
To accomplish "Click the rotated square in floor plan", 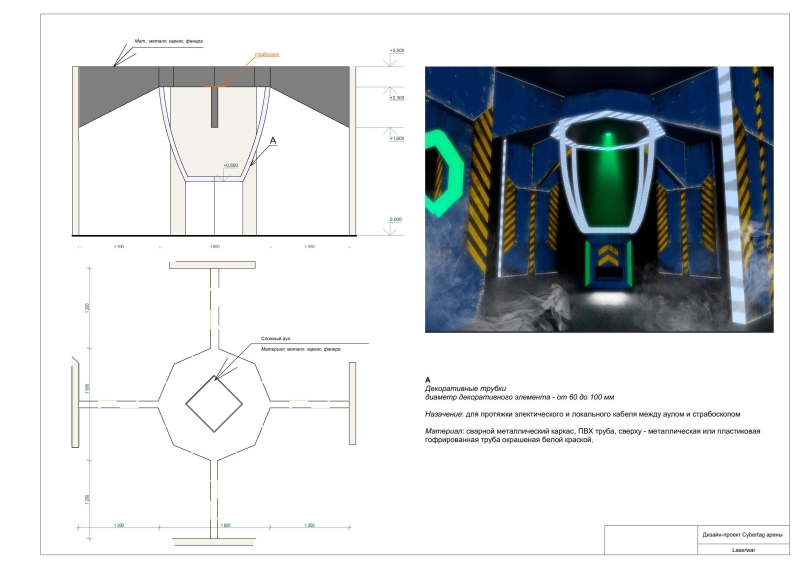I will pyautogui.click(x=211, y=405).
